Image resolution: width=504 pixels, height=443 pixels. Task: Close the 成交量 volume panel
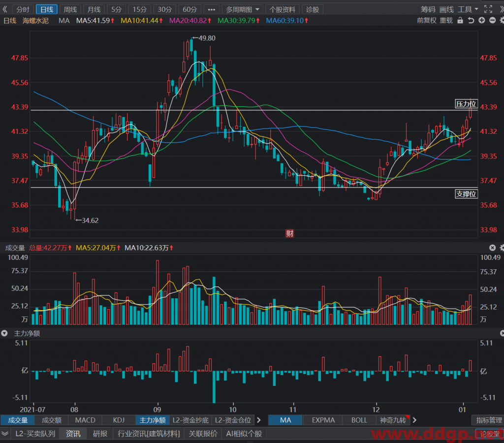tap(492, 248)
